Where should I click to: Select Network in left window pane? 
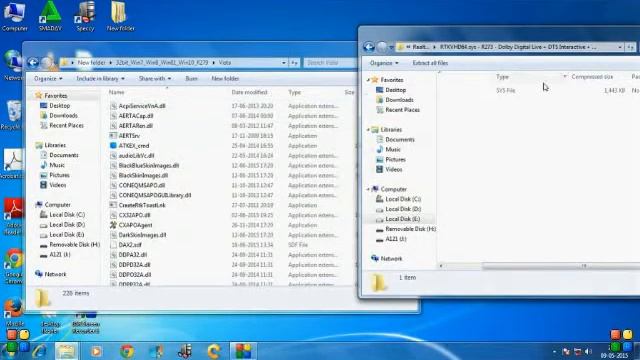(55, 274)
